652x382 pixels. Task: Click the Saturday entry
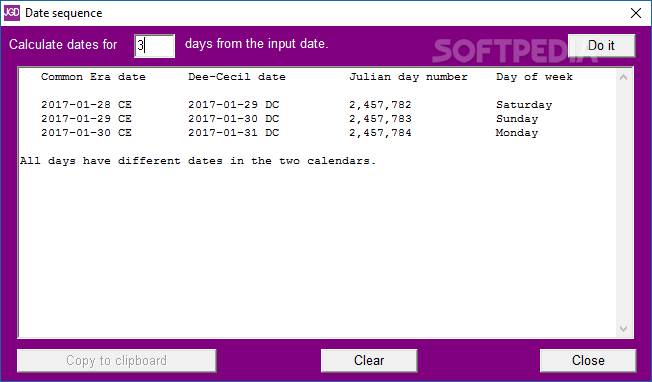(x=524, y=105)
